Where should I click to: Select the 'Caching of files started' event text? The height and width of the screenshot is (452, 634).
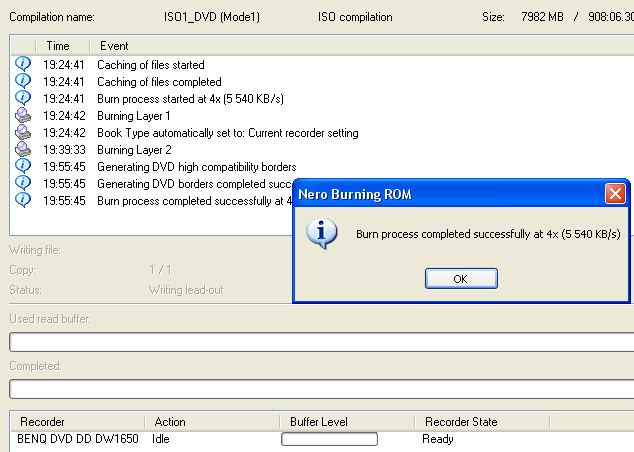tap(151, 65)
